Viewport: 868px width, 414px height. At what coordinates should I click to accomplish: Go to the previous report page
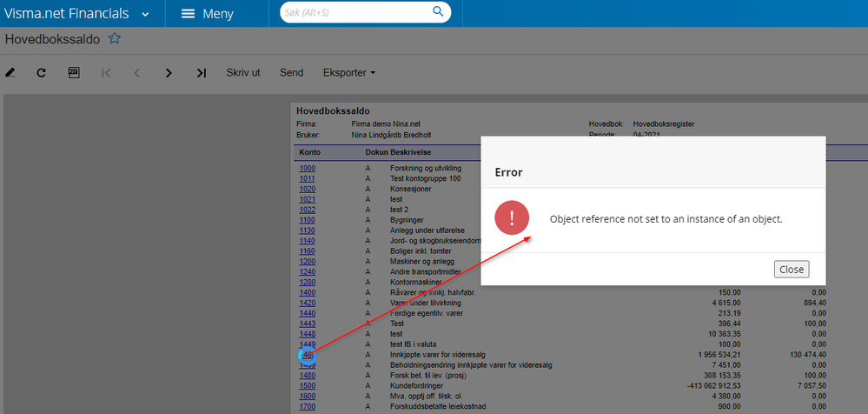point(136,73)
